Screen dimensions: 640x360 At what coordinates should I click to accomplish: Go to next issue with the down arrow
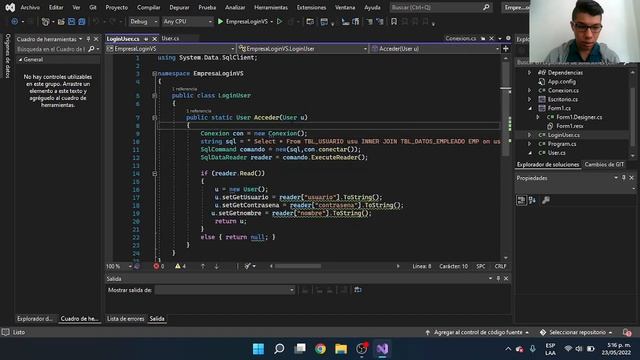(x=216, y=266)
